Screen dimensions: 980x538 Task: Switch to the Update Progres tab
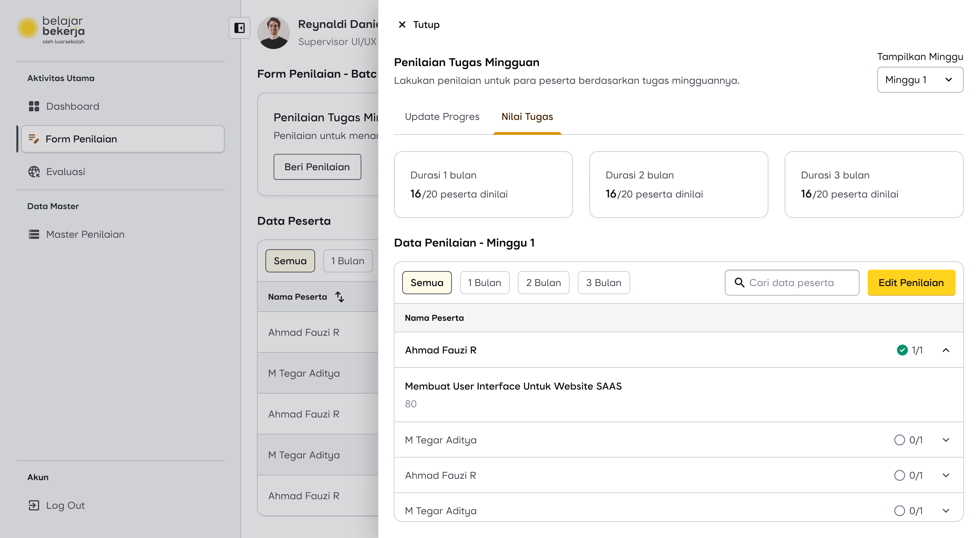pyautogui.click(x=442, y=116)
